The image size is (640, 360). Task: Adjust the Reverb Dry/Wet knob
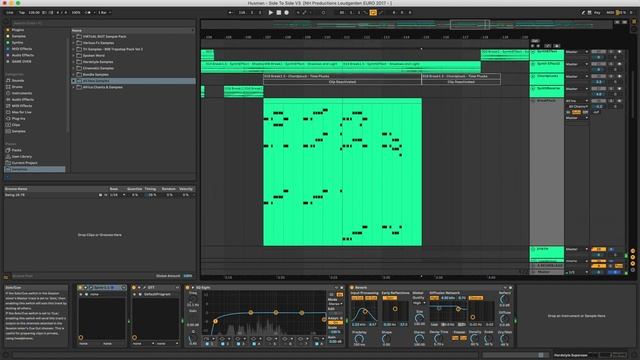504,339
